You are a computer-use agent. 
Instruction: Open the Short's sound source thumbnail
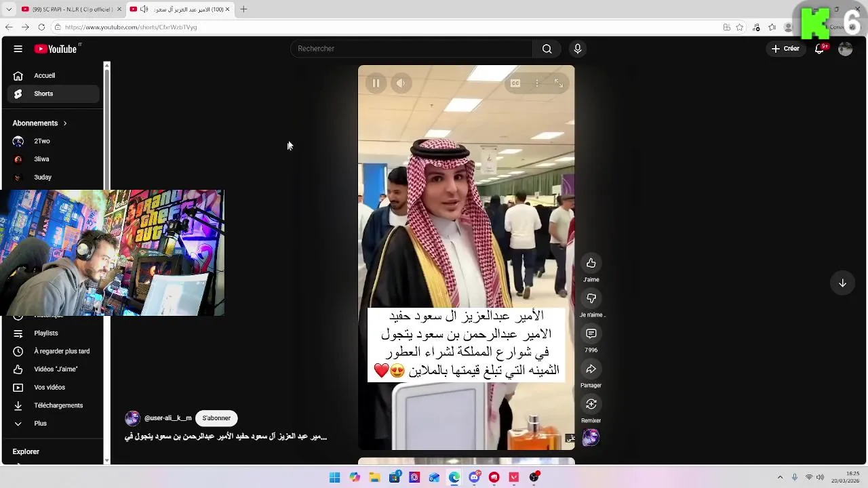(x=591, y=438)
